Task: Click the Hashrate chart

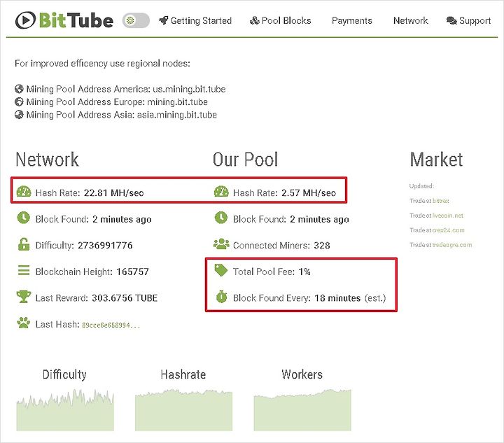Action: click(183, 410)
